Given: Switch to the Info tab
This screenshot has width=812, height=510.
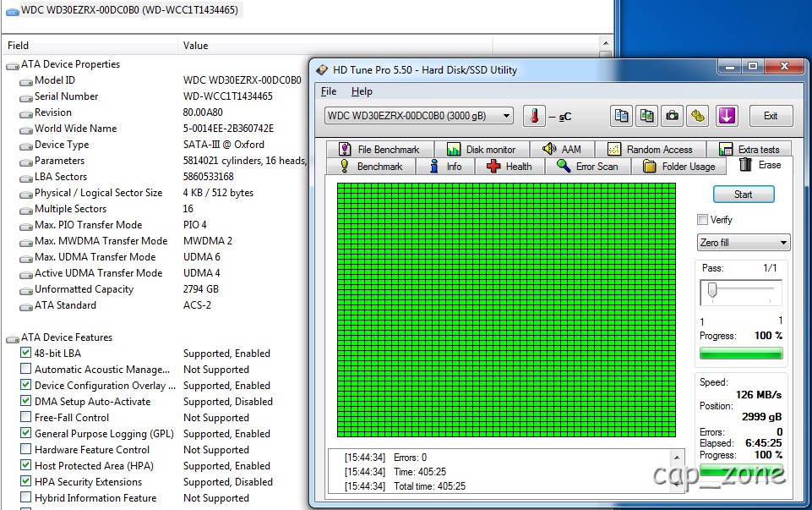Looking at the screenshot, I should coord(446,167).
